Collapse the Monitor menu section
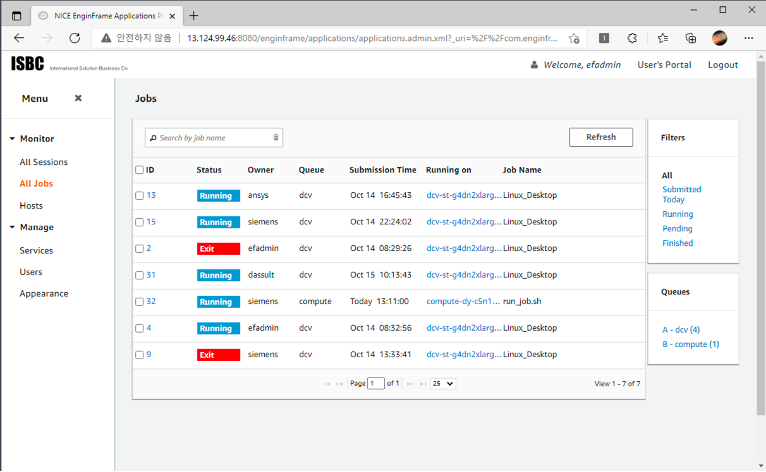Image resolution: width=766 pixels, height=472 pixels. [x=12, y=139]
